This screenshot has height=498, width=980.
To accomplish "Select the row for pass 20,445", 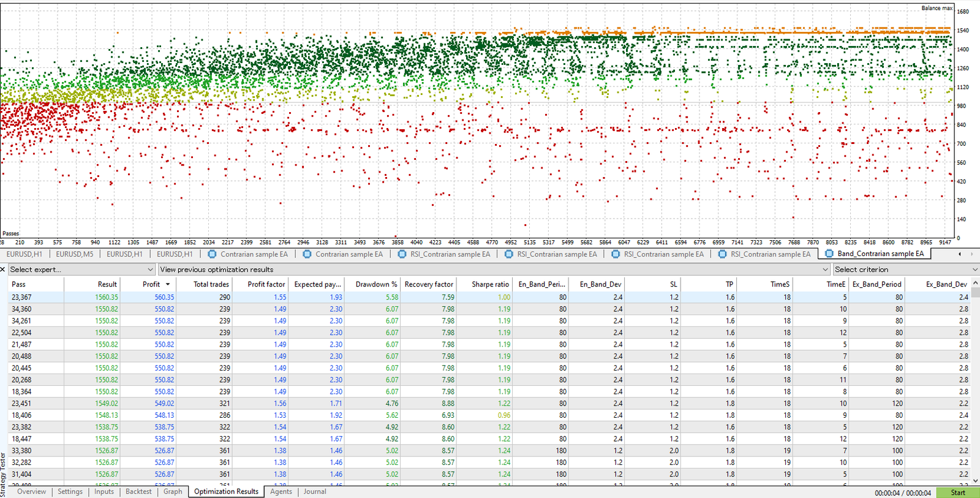I will [490, 368].
